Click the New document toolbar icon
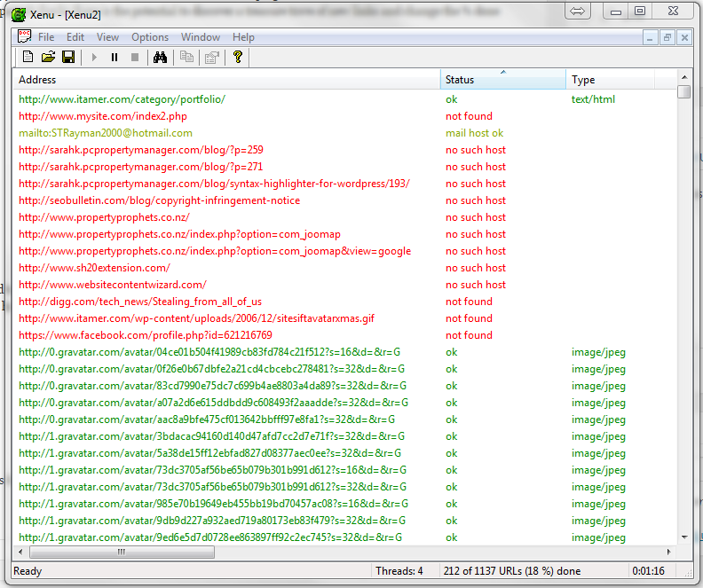703x588 pixels. 28,57
